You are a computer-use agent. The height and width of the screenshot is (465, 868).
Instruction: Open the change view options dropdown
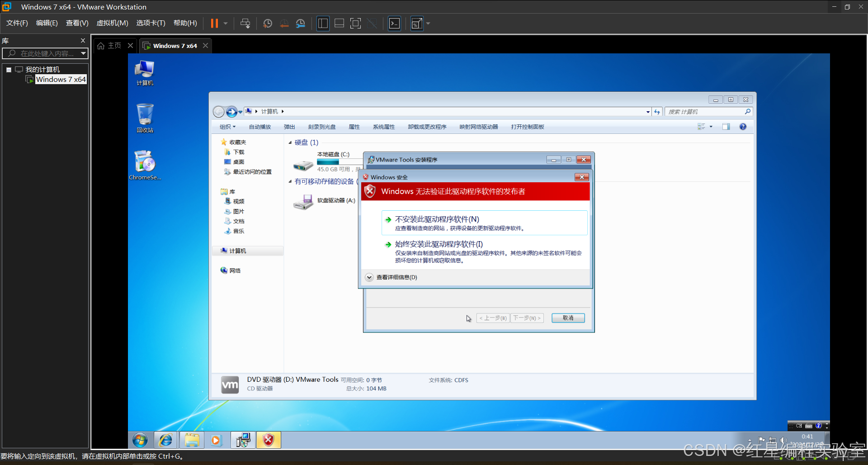(711, 127)
